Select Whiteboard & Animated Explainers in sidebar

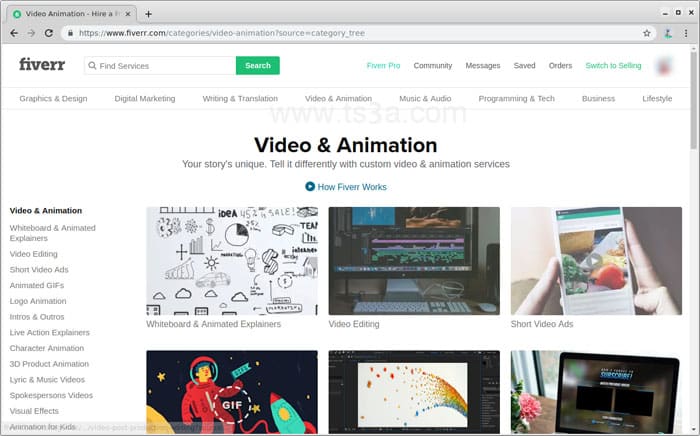point(53,233)
